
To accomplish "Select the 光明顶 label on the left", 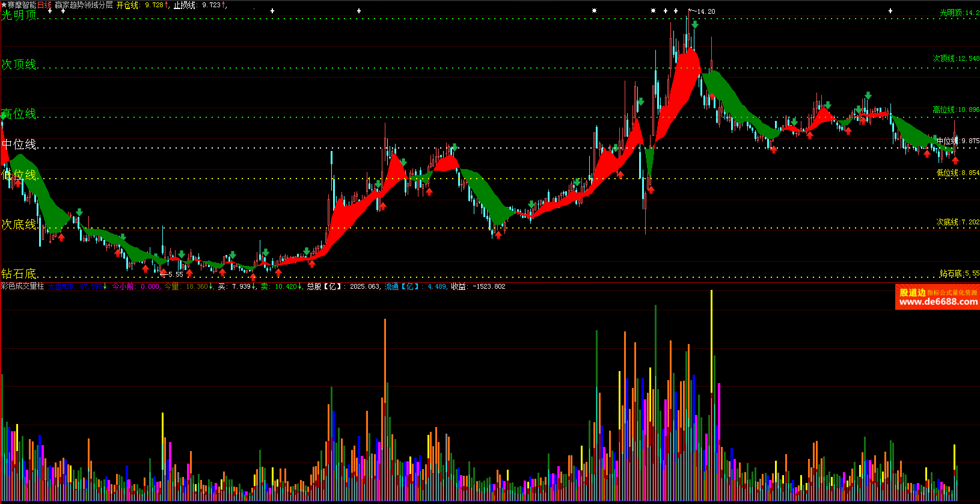I will 19,15.
